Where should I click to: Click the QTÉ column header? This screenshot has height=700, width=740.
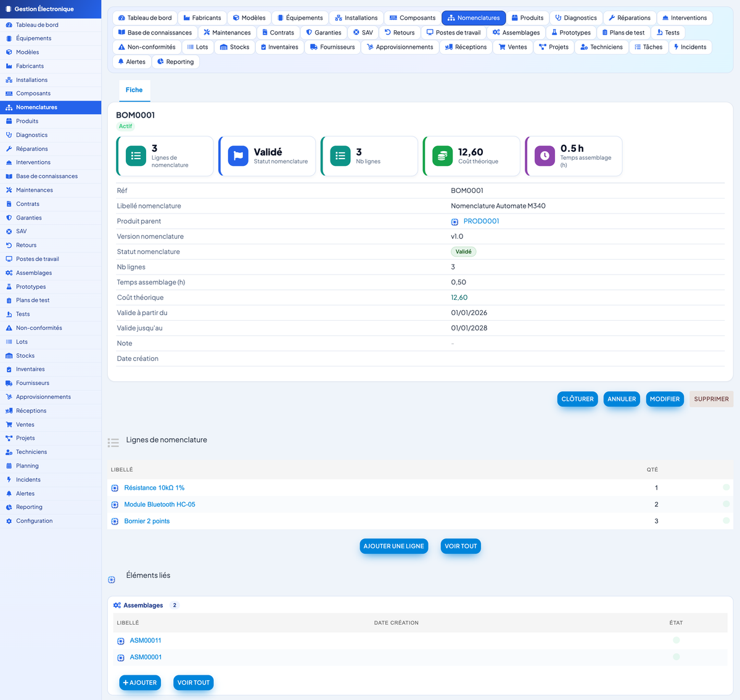(x=652, y=470)
